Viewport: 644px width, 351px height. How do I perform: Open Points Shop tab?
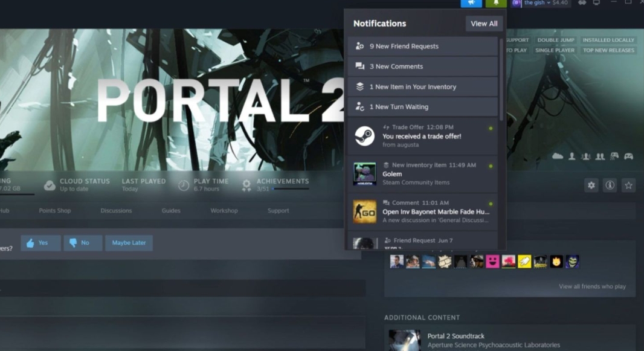click(x=55, y=211)
